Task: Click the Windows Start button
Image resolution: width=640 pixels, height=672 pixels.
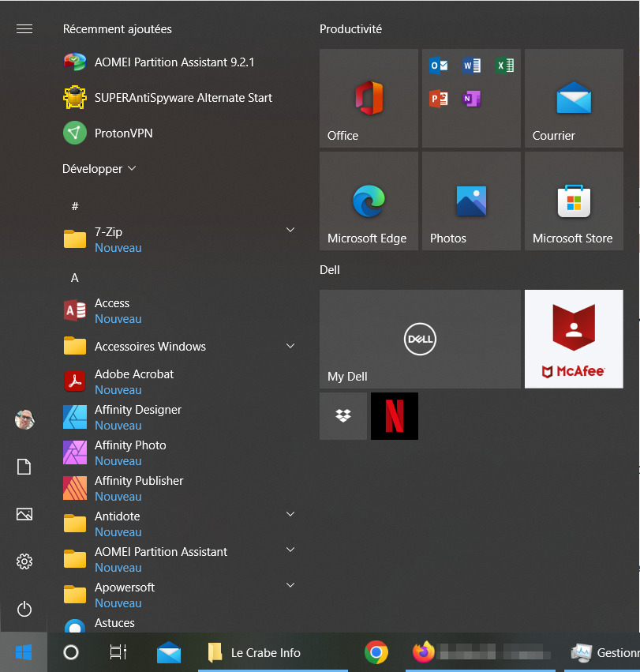Action: point(24,652)
